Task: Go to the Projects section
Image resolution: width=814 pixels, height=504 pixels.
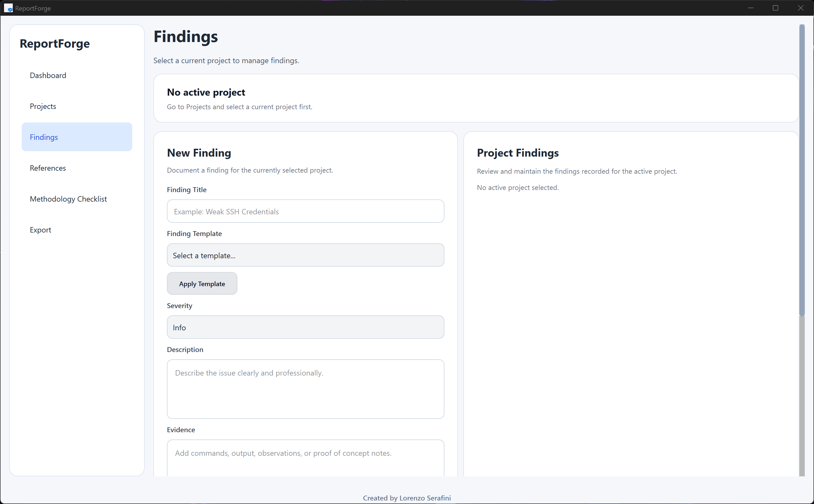Action: click(43, 106)
